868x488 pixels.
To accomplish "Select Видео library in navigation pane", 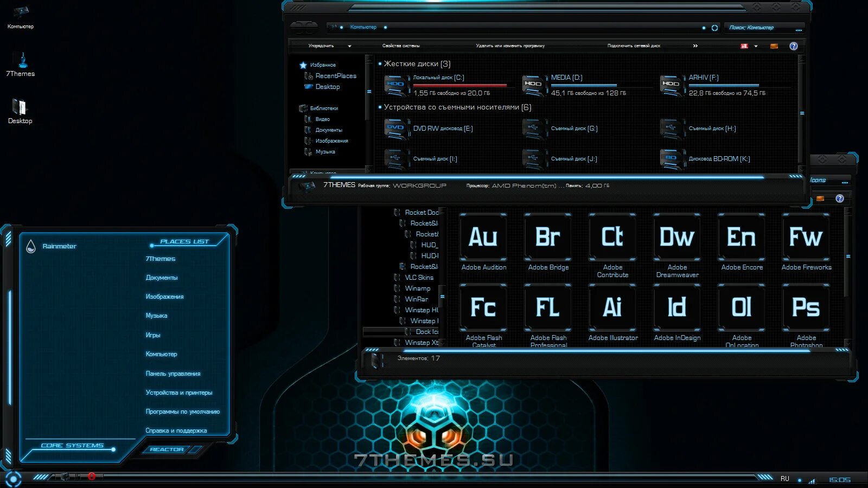I will click(x=322, y=119).
